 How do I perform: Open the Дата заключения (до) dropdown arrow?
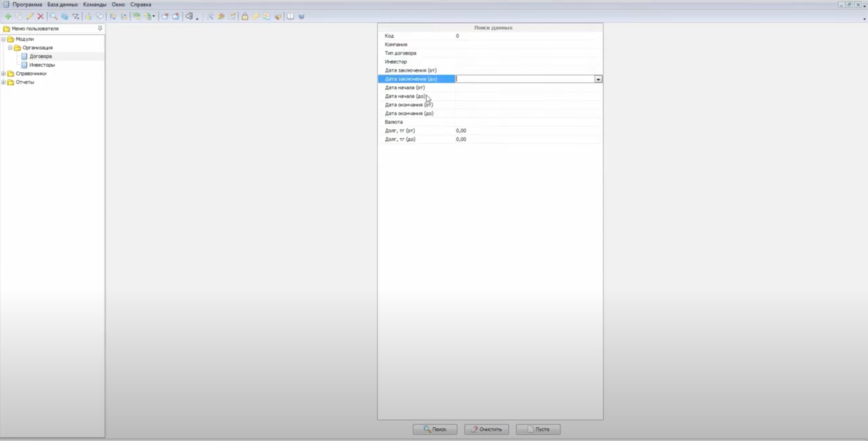click(598, 79)
